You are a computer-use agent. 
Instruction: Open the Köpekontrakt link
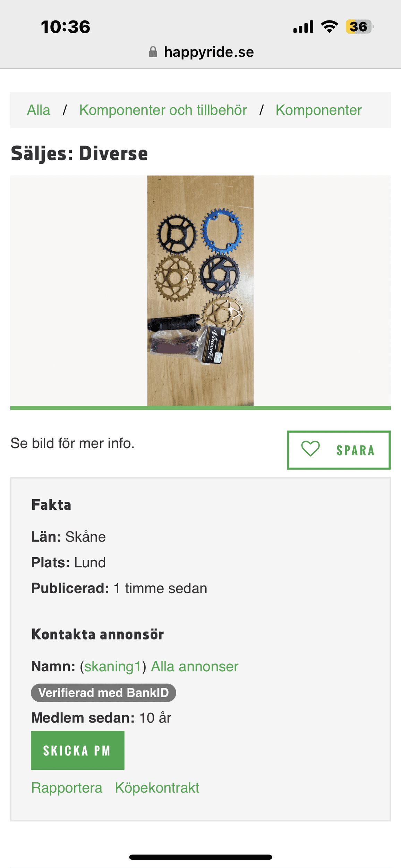(157, 788)
